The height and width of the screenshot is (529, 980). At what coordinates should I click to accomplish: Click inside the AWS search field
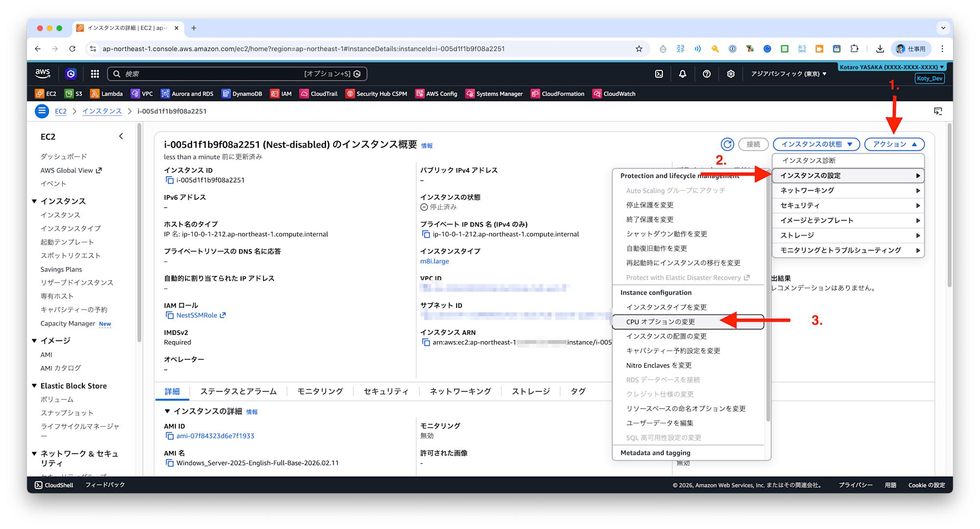tap(220, 74)
